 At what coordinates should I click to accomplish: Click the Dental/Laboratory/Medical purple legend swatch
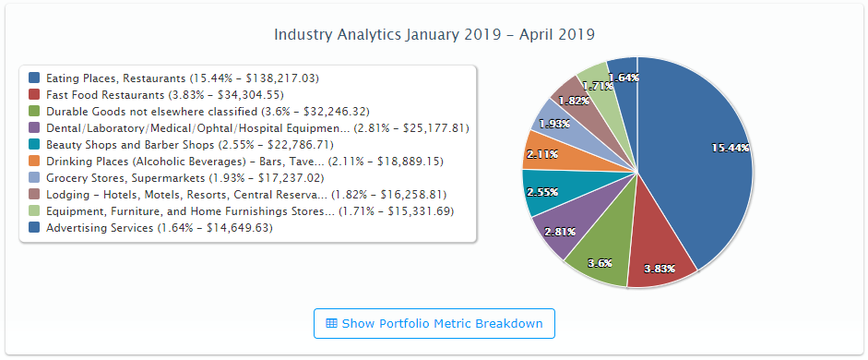coord(34,128)
